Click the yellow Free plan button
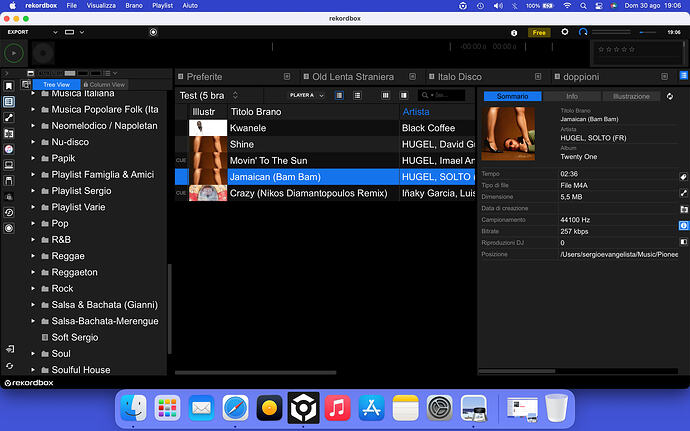This screenshot has height=431, width=690. click(x=539, y=33)
